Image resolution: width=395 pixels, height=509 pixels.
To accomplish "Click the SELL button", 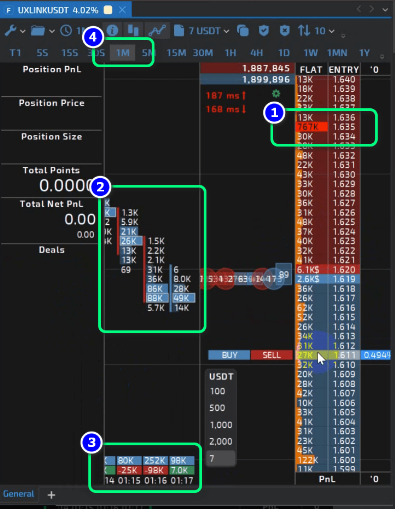I will pos(272,355).
